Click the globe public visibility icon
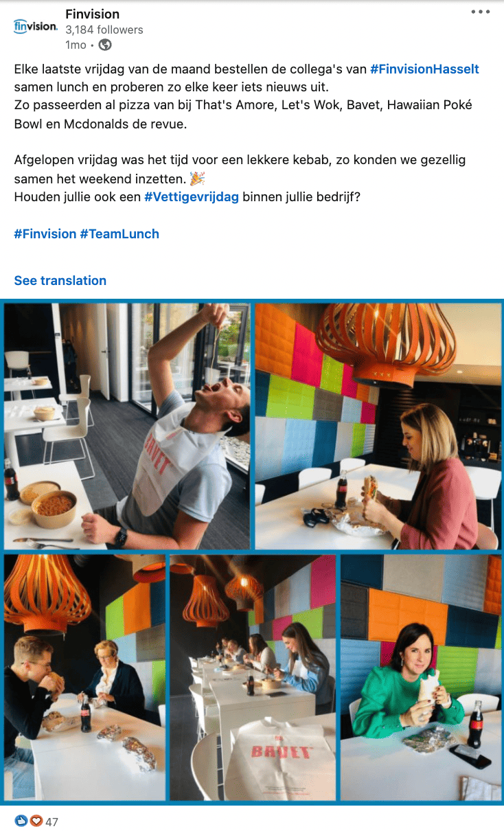The width and height of the screenshot is (504, 831). coord(105,45)
